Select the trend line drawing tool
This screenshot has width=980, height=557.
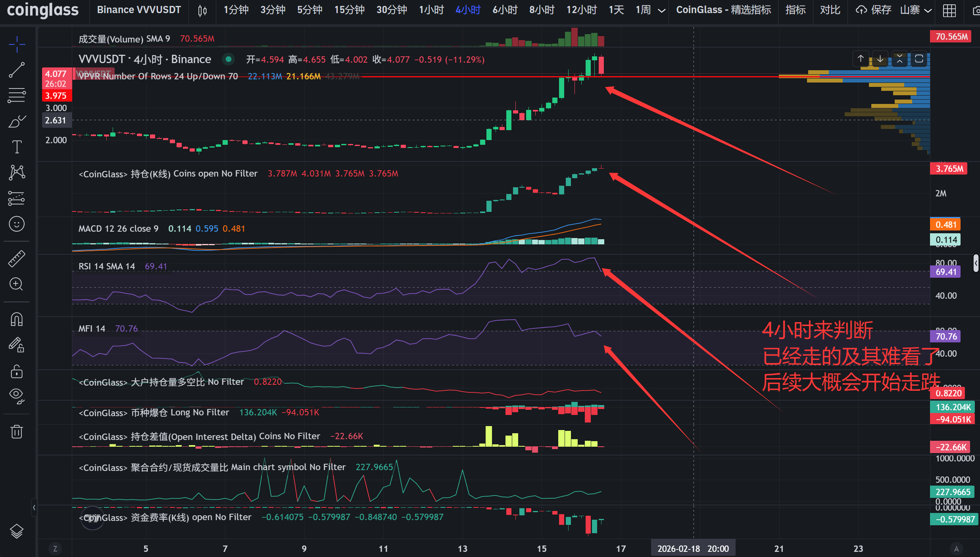click(x=17, y=70)
